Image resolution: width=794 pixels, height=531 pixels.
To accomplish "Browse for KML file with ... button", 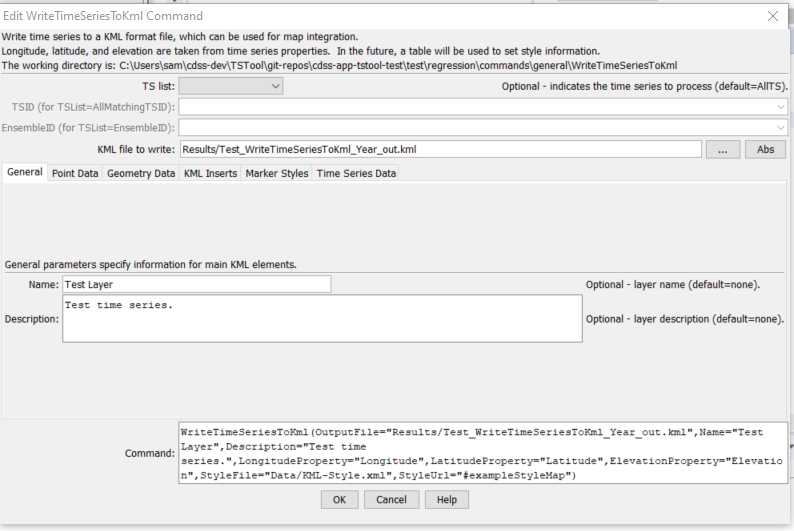I will [723, 150].
